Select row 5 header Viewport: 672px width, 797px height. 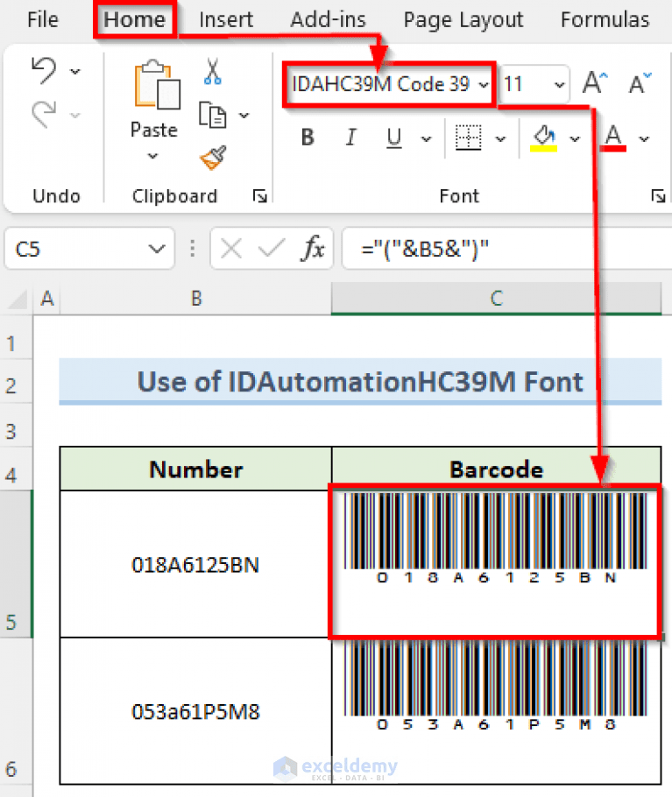[x=17, y=564]
